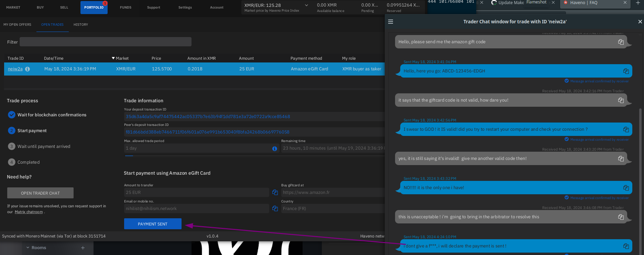Image resolution: width=644 pixels, height=255 pixels.
Task: Click the Email or mobile no. field
Action: tap(196, 208)
